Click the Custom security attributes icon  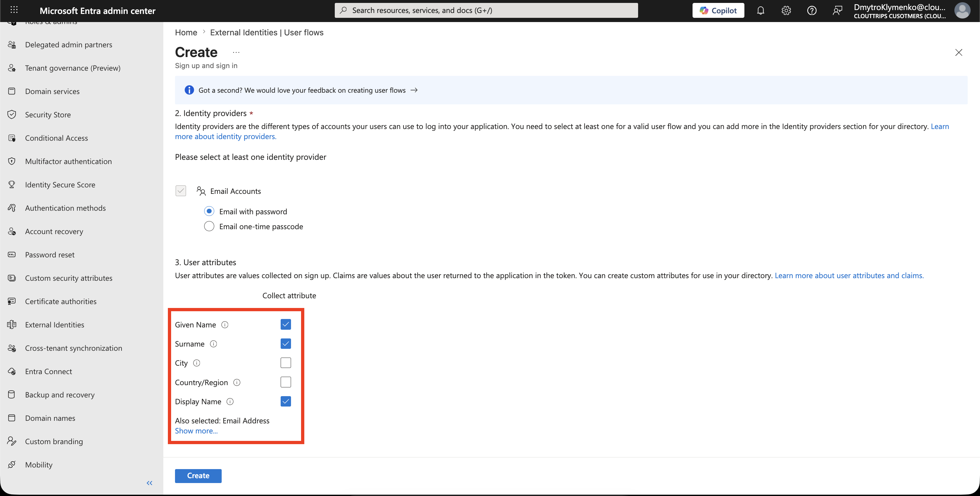pos(12,278)
